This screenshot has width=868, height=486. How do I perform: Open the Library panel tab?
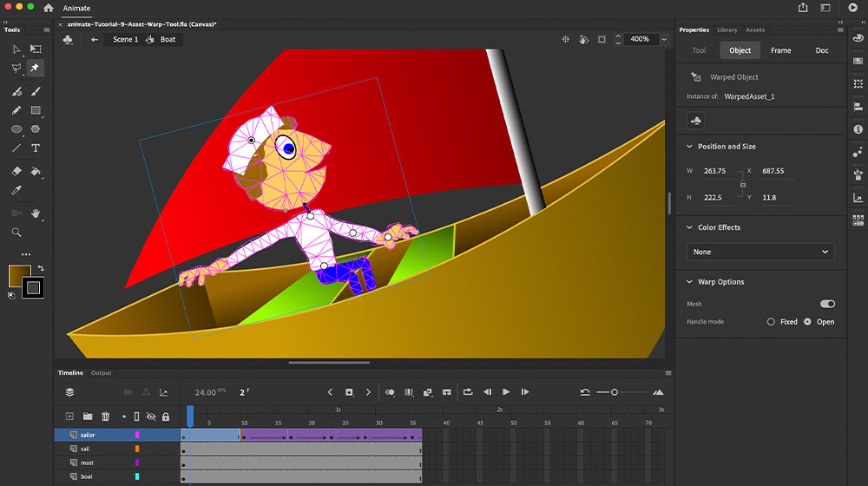coord(727,30)
